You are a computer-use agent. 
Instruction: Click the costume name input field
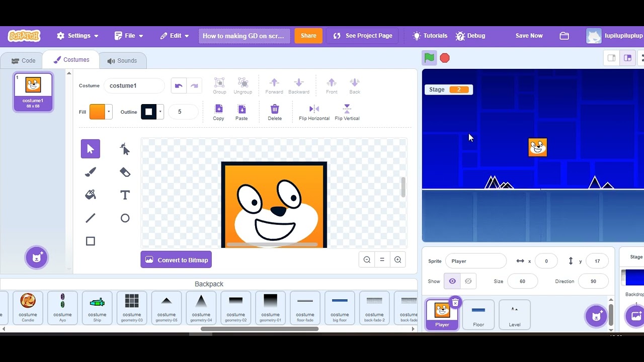coord(134,85)
